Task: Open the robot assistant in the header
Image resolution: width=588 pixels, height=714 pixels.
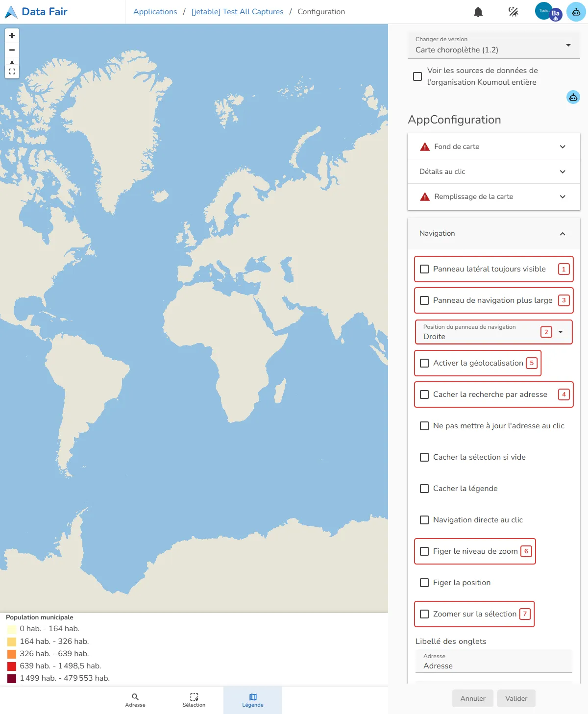Action: [576, 12]
